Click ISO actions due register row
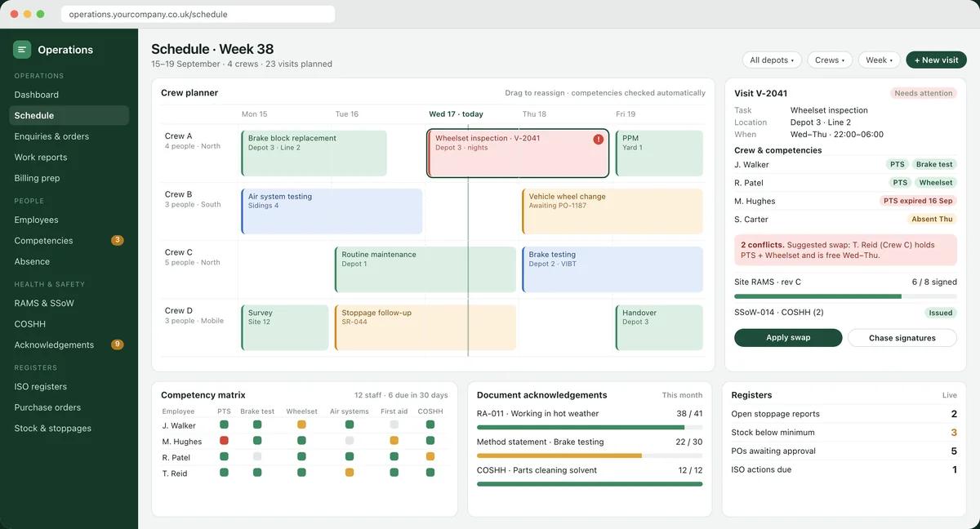Image resolution: width=980 pixels, height=529 pixels. 844,470
